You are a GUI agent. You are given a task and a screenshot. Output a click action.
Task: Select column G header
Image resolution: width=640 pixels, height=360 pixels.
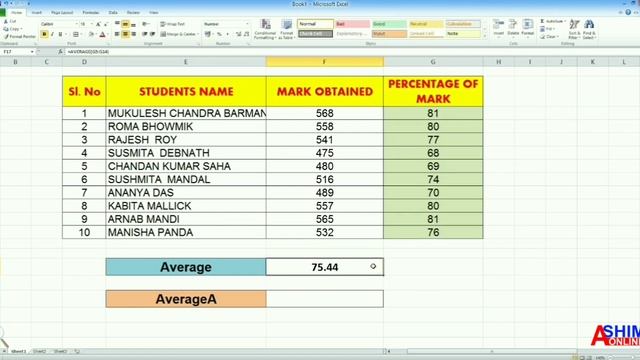click(433, 62)
